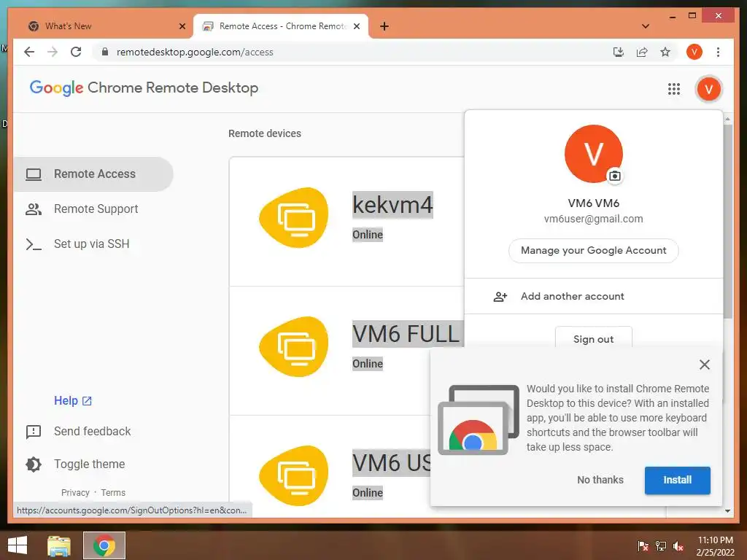Close the Remote Access tab

[356, 26]
